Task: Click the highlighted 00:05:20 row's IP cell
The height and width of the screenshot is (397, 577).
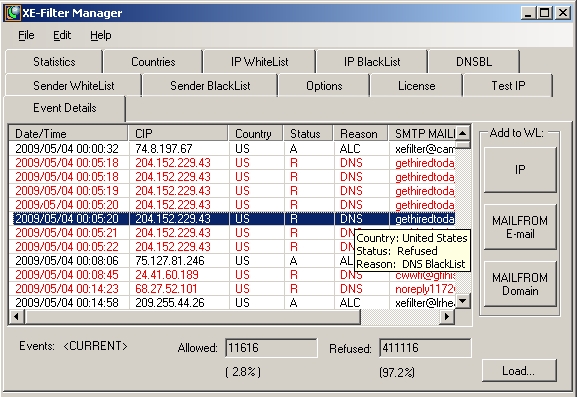Action: [x=179, y=219]
